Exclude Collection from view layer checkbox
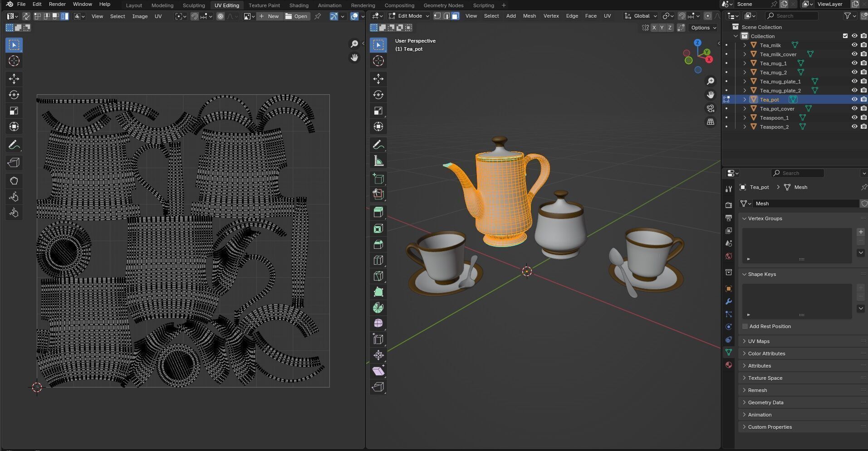The height and width of the screenshot is (451, 868). (845, 36)
